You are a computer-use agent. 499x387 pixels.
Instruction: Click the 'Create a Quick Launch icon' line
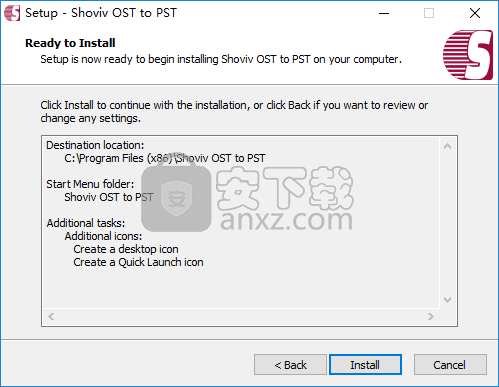[x=138, y=262]
